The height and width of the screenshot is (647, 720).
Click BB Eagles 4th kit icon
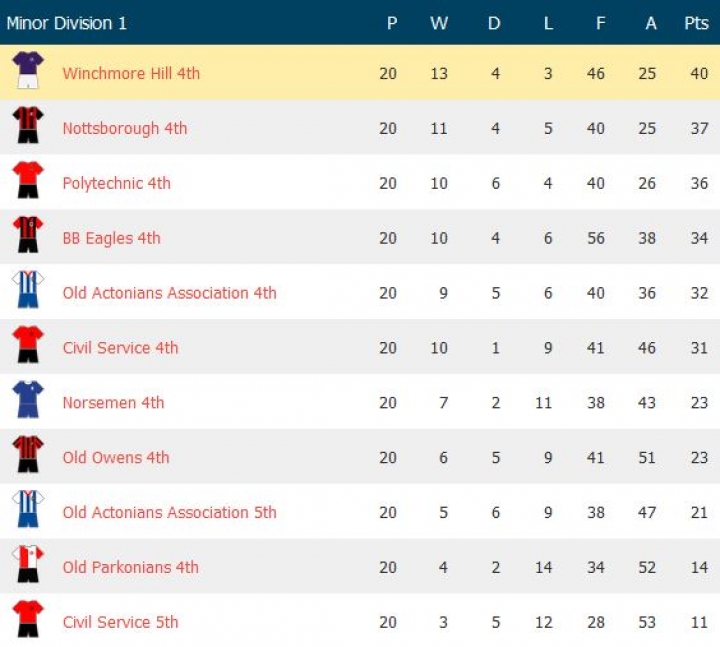click(x=27, y=237)
